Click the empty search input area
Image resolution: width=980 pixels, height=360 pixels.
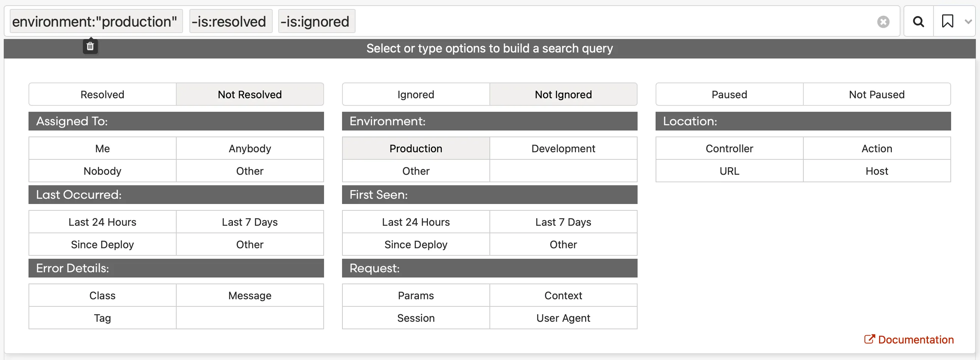point(609,22)
